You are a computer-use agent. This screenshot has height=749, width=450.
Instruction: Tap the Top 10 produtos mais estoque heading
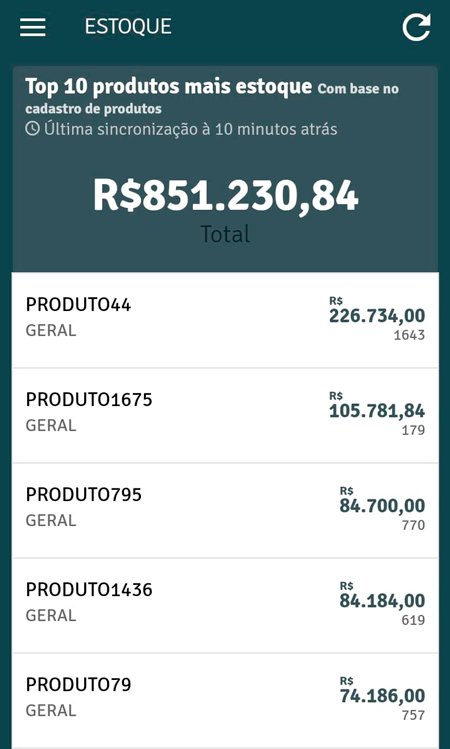[168, 87]
